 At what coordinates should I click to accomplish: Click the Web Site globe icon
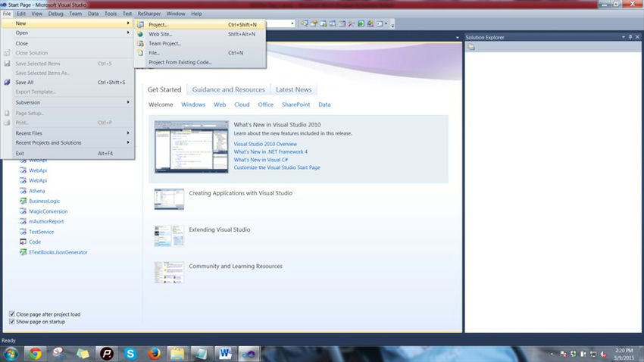[x=140, y=34]
